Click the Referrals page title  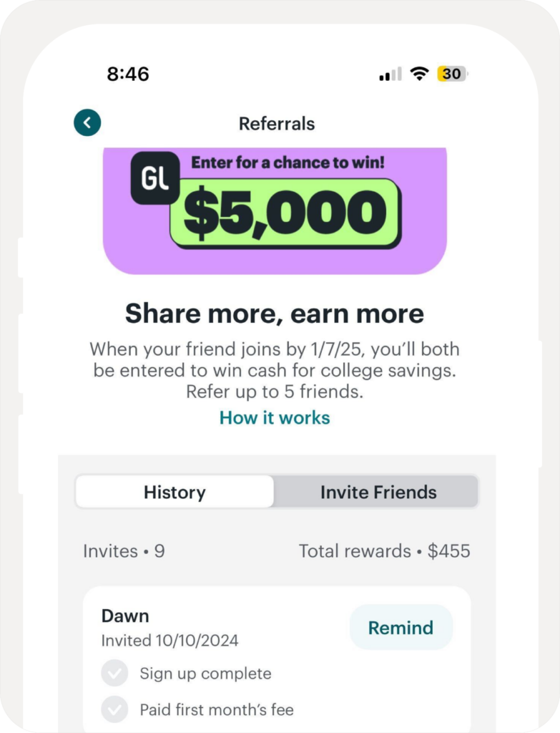277,123
